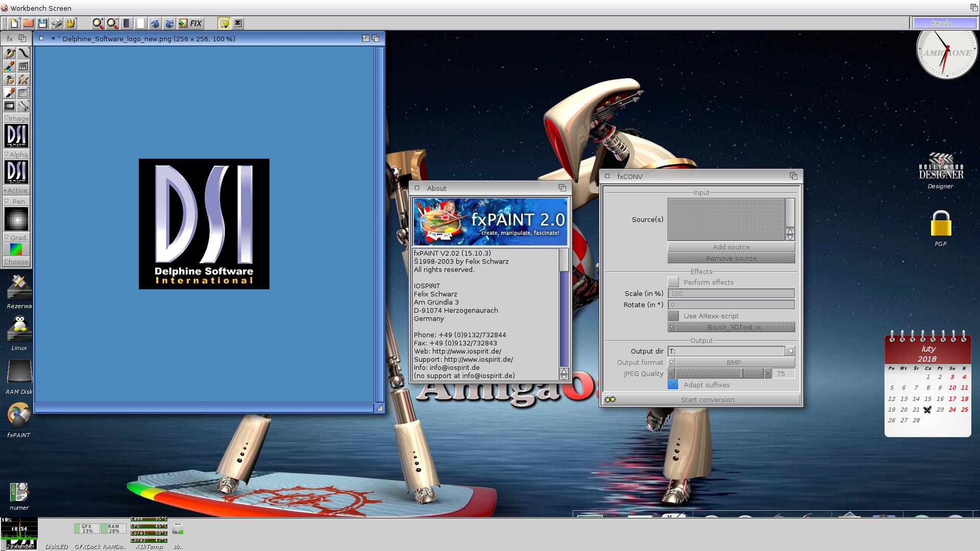Image resolution: width=980 pixels, height=551 pixels.
Task: Click the New document toolbar icon
Action: pos(14,23)
